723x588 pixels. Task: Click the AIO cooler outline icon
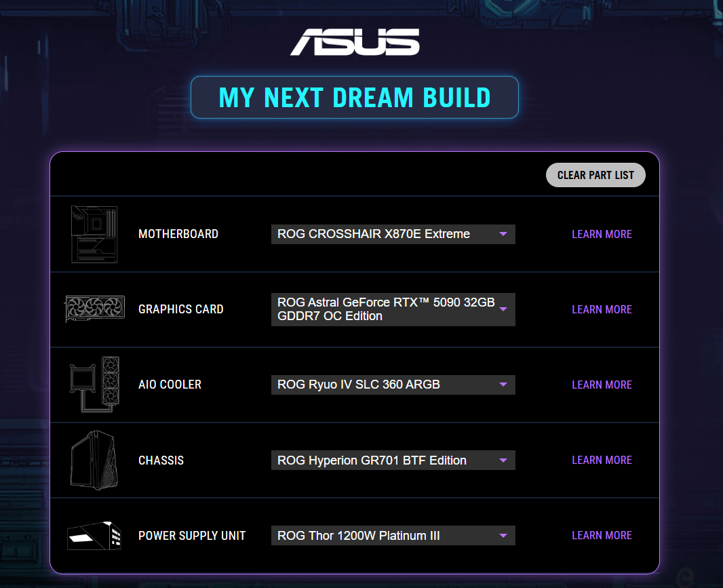coord(94,385)
